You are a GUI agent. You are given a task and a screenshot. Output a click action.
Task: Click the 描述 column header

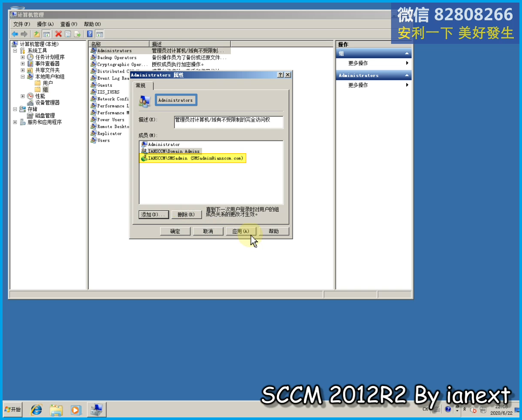coord(190,44)
